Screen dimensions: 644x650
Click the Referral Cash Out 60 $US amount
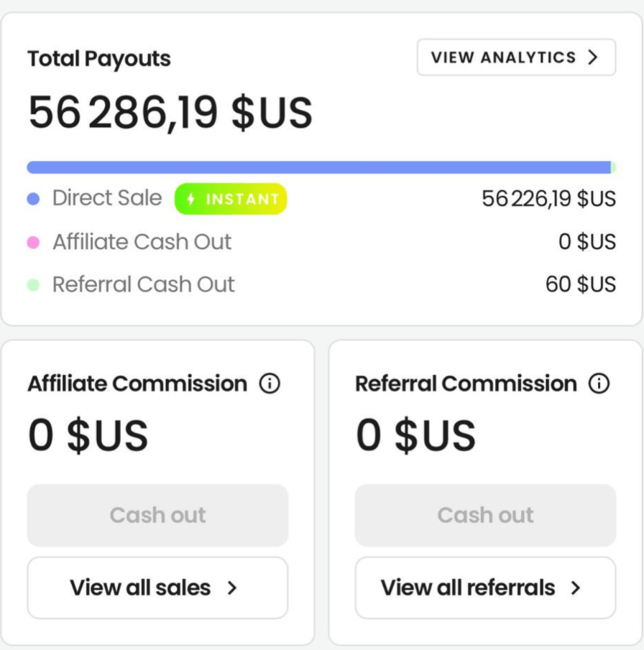click(x=580, y=284)
